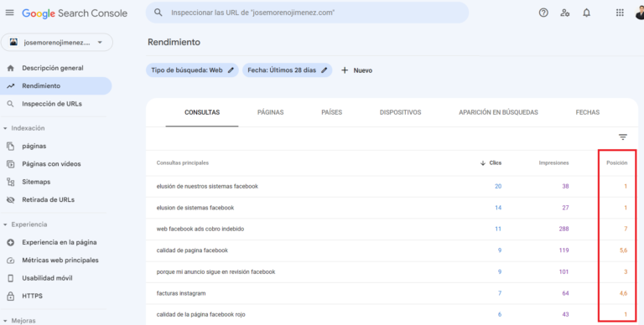Select query 'facturas instagram'
This screenshot has height=325, width=644.
pos(181,293)
